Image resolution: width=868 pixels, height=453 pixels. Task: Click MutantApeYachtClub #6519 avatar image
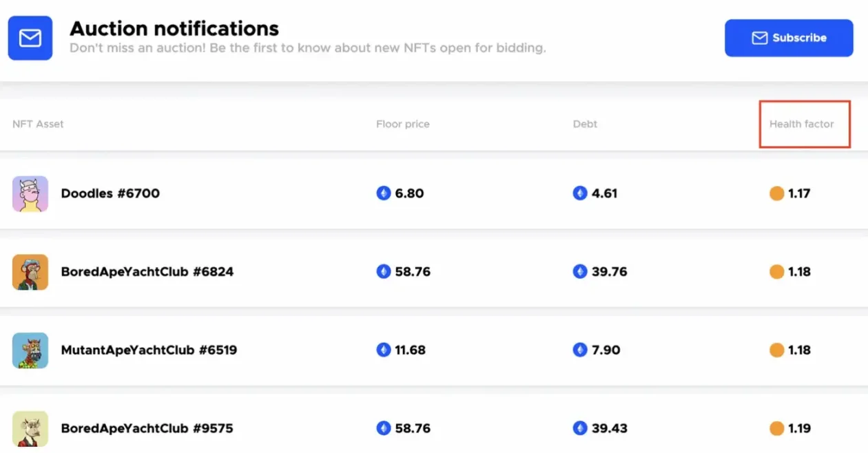tap(30, 350)
